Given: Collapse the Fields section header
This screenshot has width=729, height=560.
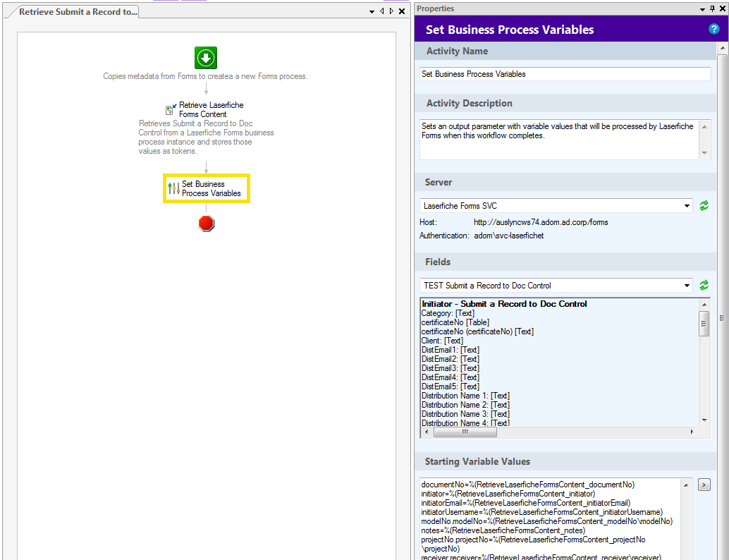Looking at the screenshot, I should (x=565, y=262).
